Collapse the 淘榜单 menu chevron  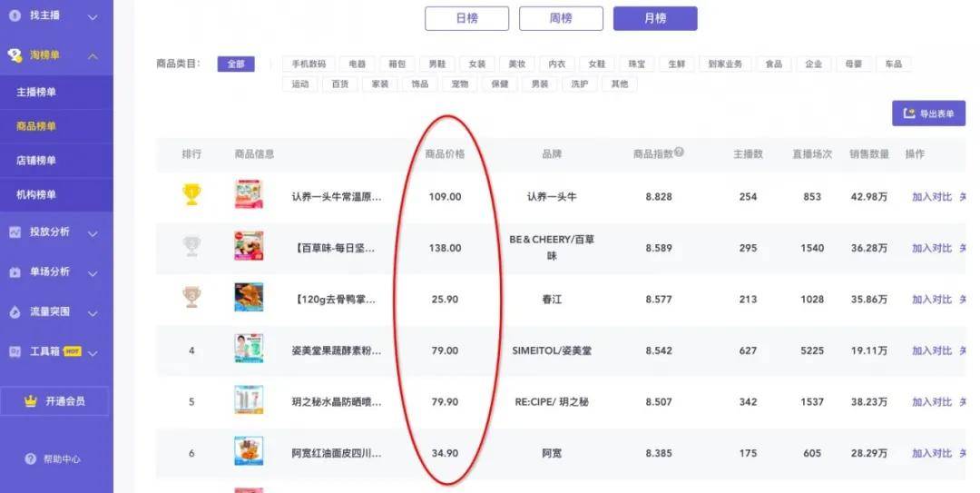93,56
